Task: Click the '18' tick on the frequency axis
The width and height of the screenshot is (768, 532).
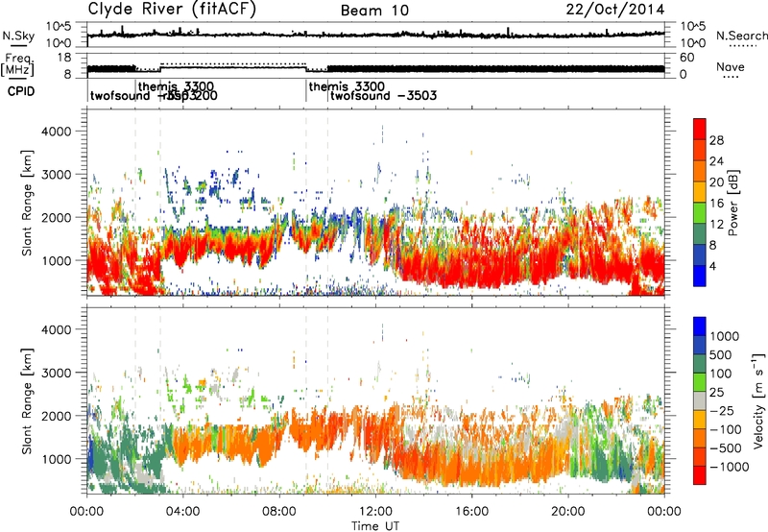Action: tap(64, 58)
